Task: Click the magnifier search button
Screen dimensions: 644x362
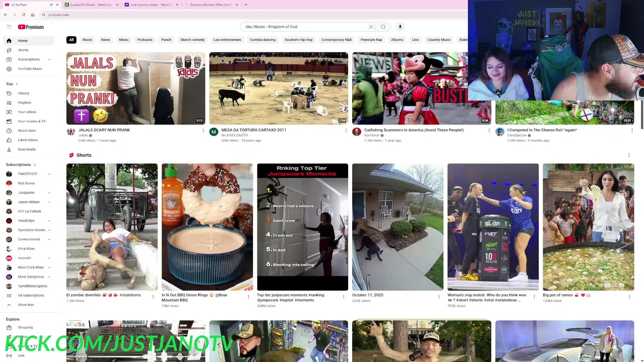Action: click(383, 27)
